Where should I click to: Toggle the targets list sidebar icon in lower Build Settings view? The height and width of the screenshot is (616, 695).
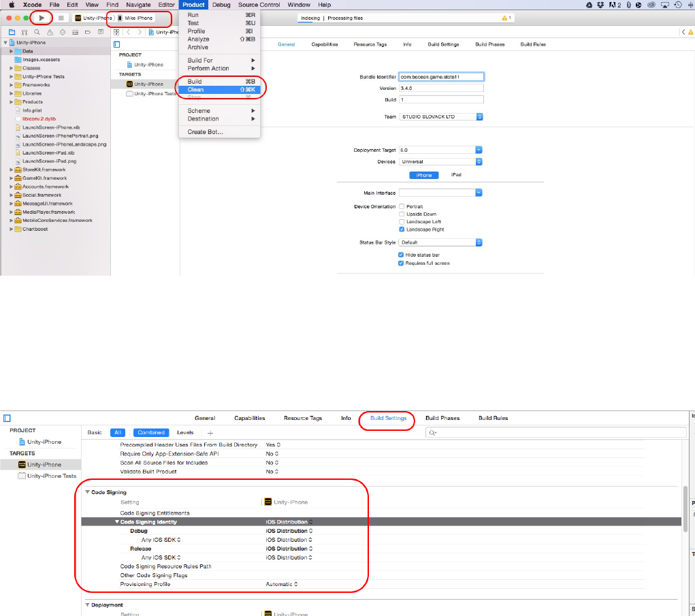click(x=7, y=418)
